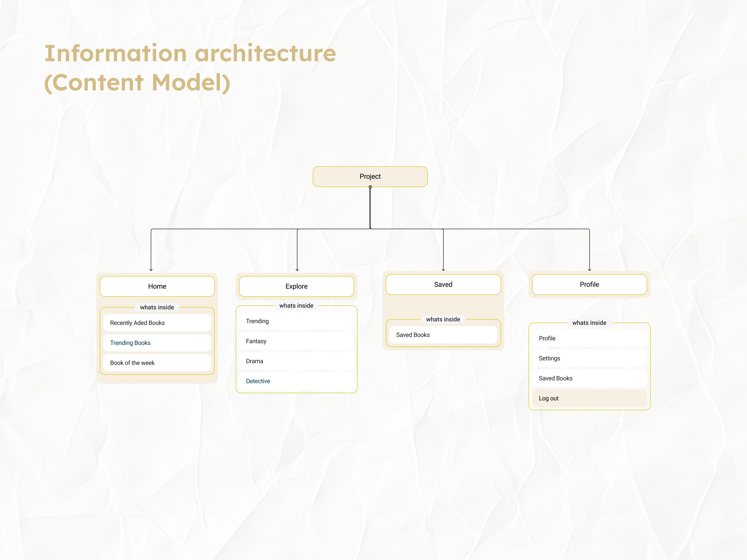The width and height of the screenshot is (747, 560).
Task: Select the Project root node
Action: click(370, 176)
